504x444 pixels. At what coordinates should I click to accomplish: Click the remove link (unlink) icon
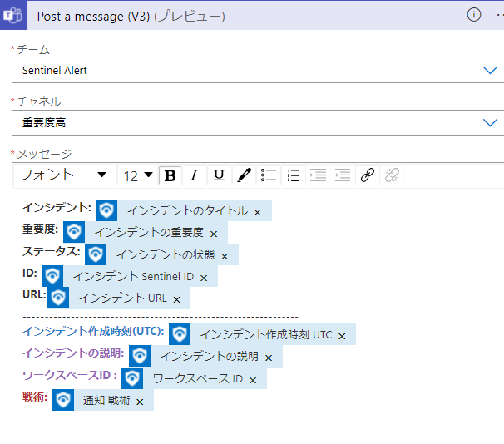tap(392, 175)
